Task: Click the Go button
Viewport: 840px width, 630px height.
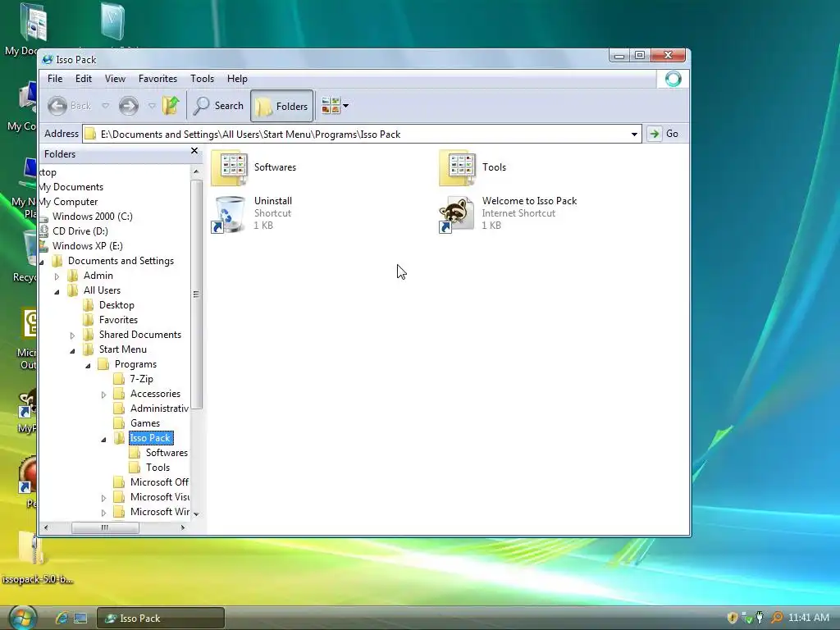Action: [663, 134]
